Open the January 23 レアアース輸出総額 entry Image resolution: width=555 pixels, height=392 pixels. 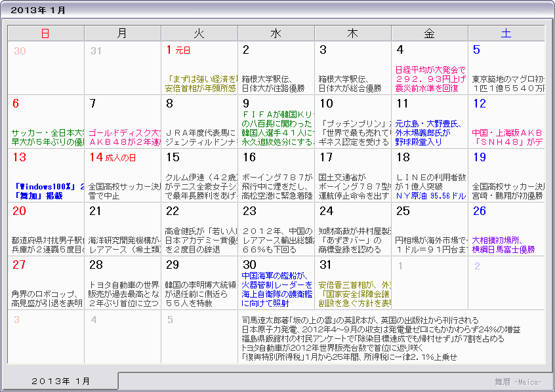pos(278,241)
